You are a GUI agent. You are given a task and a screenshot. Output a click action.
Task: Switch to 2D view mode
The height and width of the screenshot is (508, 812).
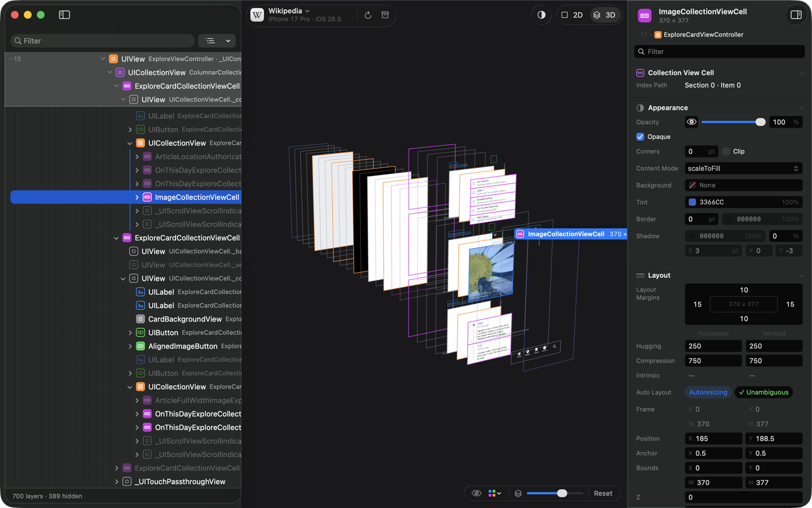point(572,15)
